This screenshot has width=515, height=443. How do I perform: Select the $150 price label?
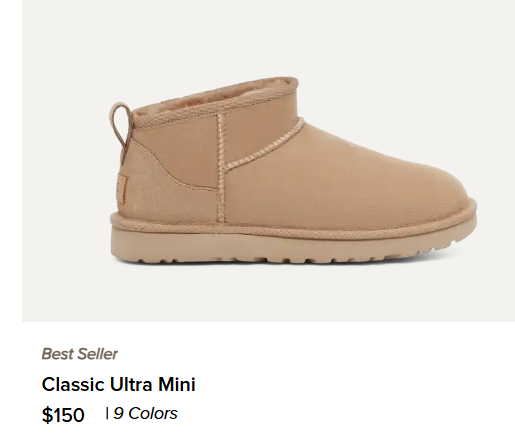tap(63, 415)
